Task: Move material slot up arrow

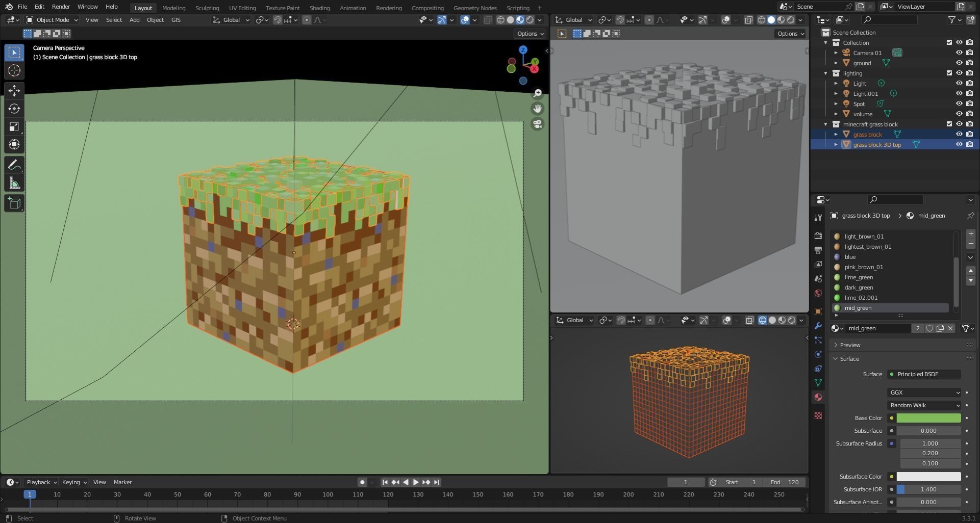Action: tap(971, 271)
